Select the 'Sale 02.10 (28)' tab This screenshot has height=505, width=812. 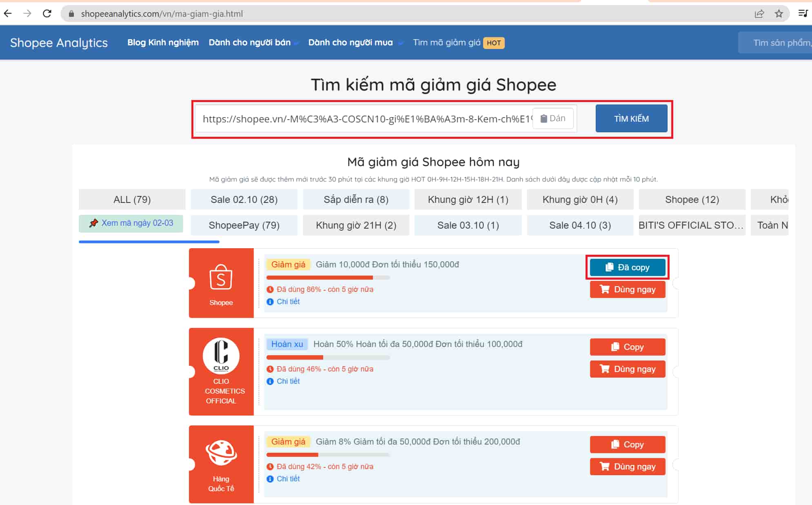pyautogui.click(x=244, y=200)
